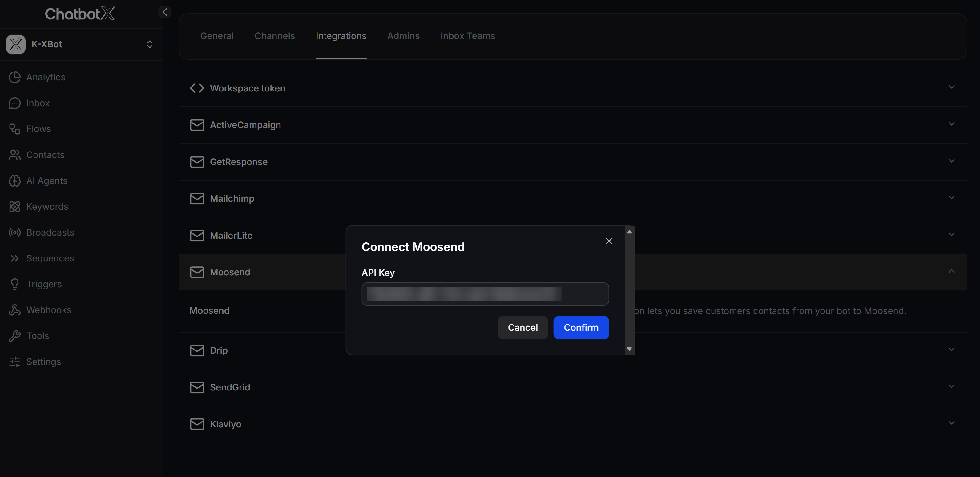Open AI Agents brain icon
The height and width of the screenshot is (477, 980).
(x=15, y=181)
